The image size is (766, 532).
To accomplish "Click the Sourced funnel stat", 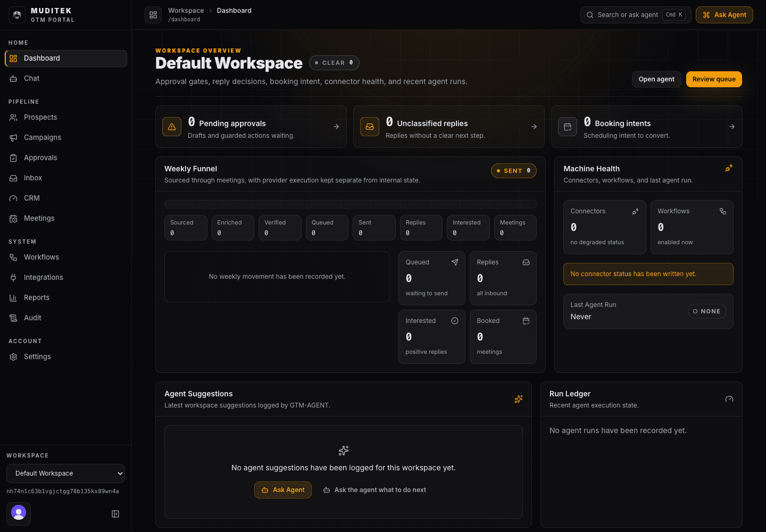I will pos(186,228).
